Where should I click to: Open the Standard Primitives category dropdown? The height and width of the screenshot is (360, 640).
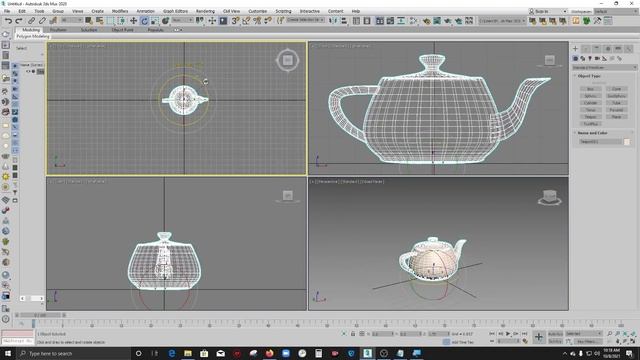click(x=604, y=67)
